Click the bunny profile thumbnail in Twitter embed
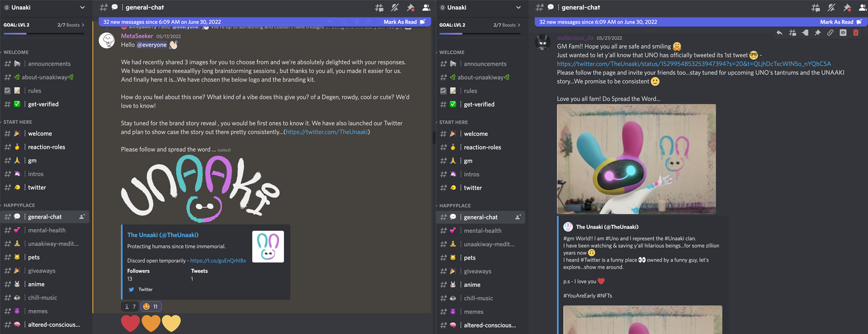The width and height of the screenshot is (868, 334). click(x=268, y=247)
